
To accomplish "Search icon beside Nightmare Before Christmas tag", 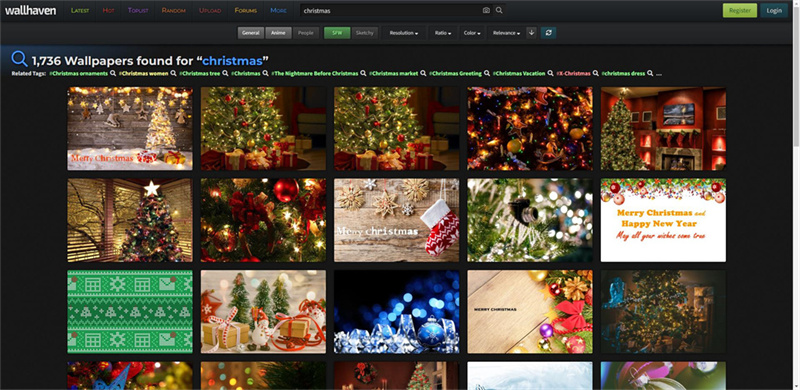I will (x=363, y=74).
